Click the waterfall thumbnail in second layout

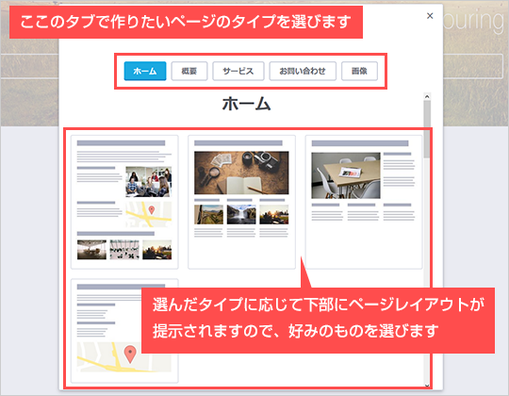[x=241, y=214]
